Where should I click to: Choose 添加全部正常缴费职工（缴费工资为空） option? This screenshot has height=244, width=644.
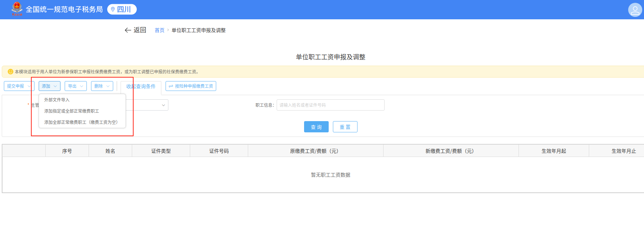(x=81, y=123)
